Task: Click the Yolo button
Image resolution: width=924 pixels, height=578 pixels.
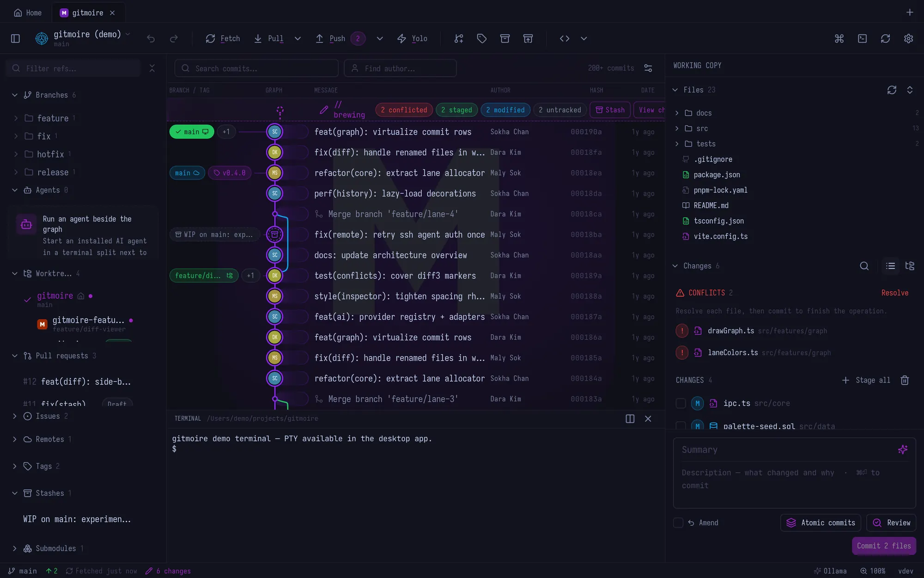Action: (x=413, y=38)
